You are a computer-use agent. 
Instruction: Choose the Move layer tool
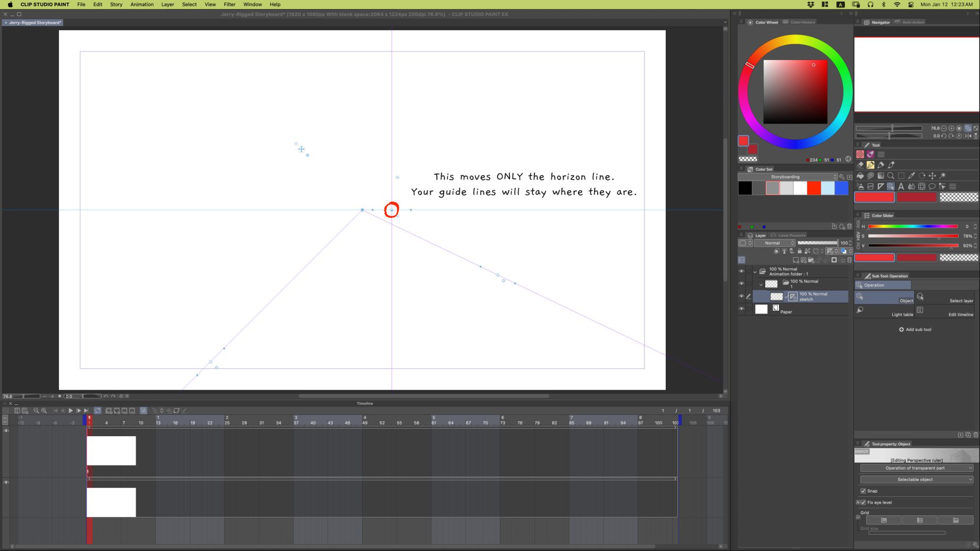pos(932,176)
